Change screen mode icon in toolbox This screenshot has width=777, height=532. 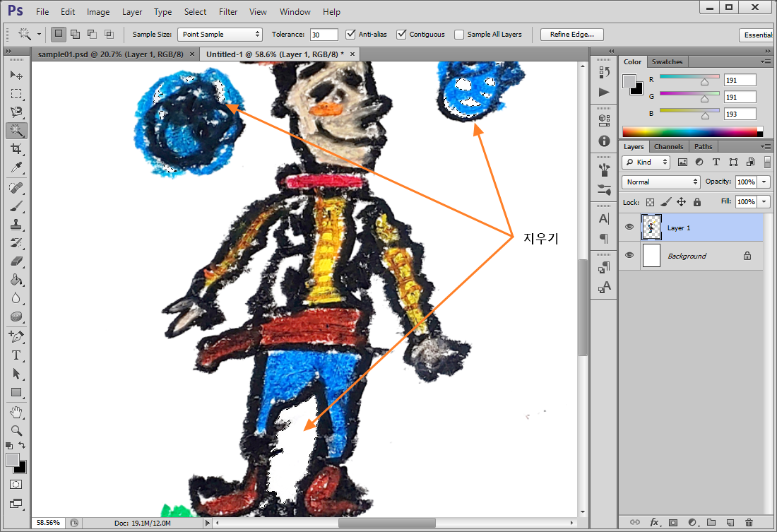point(16,504)
